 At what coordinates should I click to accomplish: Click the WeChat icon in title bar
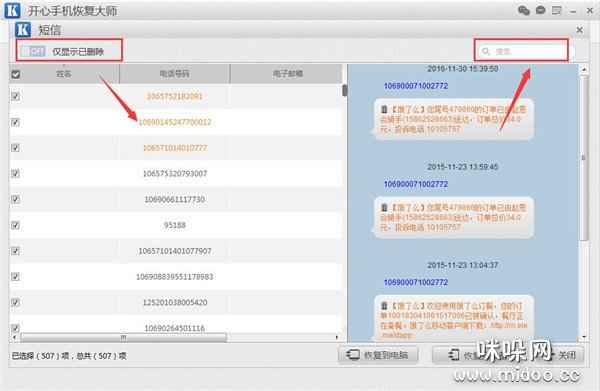pos(524,10)
